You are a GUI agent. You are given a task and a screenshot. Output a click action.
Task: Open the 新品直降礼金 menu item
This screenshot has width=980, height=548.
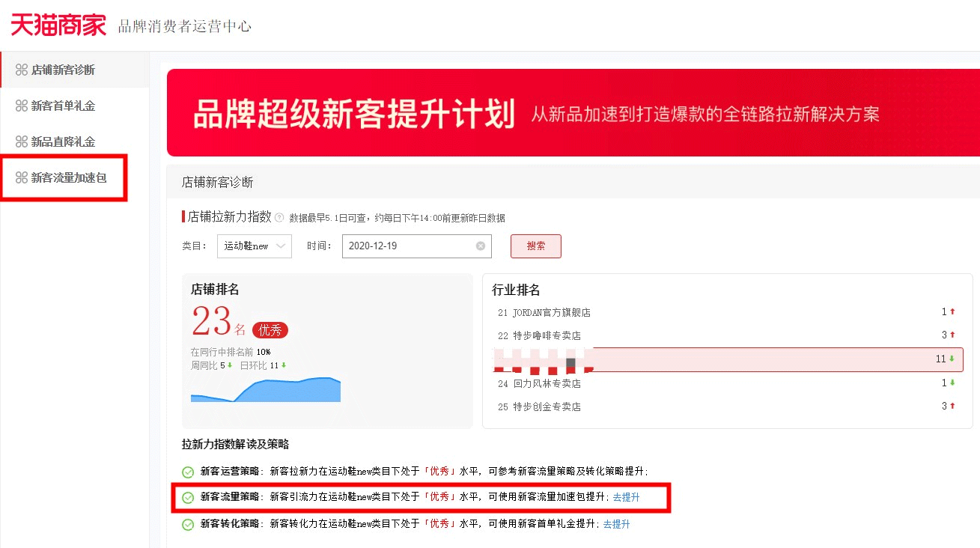[63, 142]
